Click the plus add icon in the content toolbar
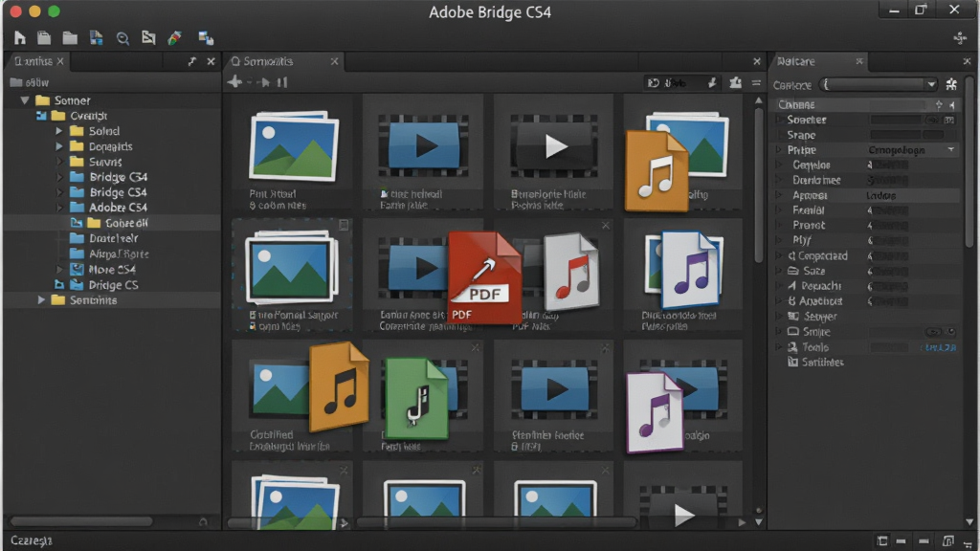This screenshot has height=551, width=980. (x=235, y=82)
